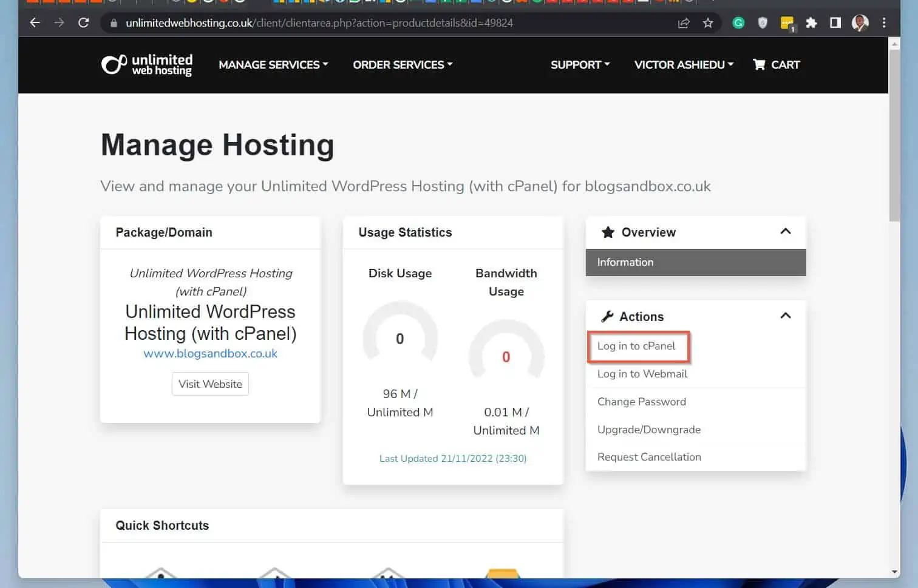Click the Bandwidth Usage gauge
The width and height of the screenshot is (918, 588).
(x=506, y=351)
